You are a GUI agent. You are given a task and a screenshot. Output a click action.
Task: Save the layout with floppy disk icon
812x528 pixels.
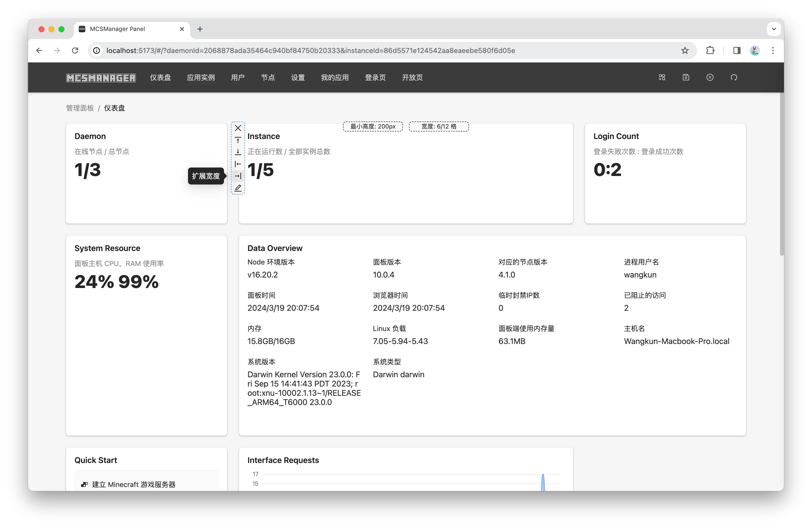coord(686,77)
